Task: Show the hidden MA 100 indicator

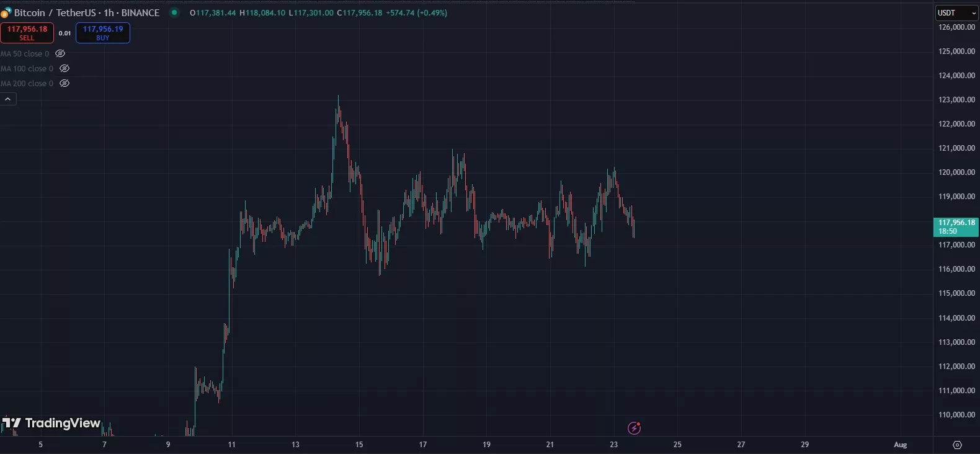Action: point(65,69)
